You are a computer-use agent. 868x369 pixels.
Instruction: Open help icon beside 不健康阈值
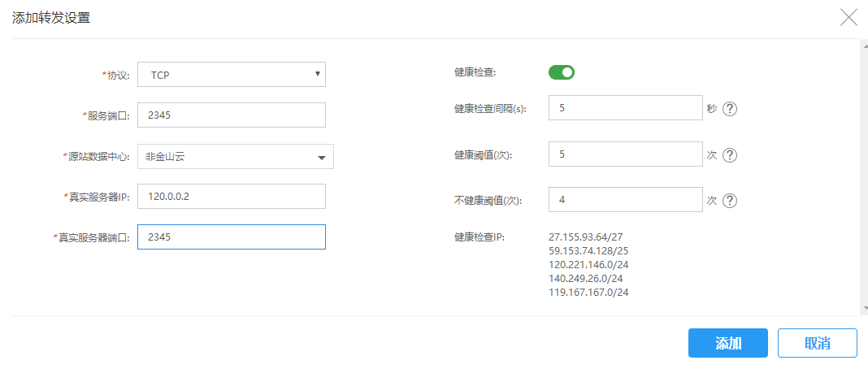pyautogui.click(x=730, y=200)
